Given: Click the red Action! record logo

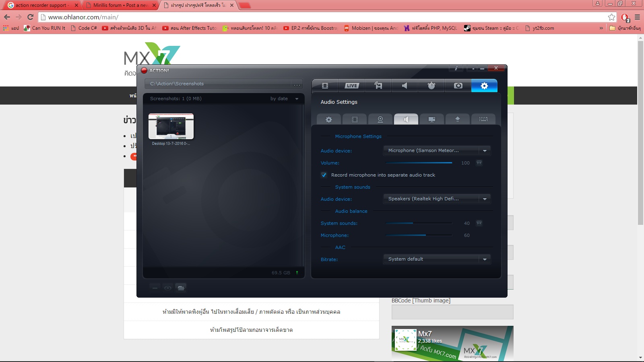Looking at the screenshot, I should [x=144, y=70].
